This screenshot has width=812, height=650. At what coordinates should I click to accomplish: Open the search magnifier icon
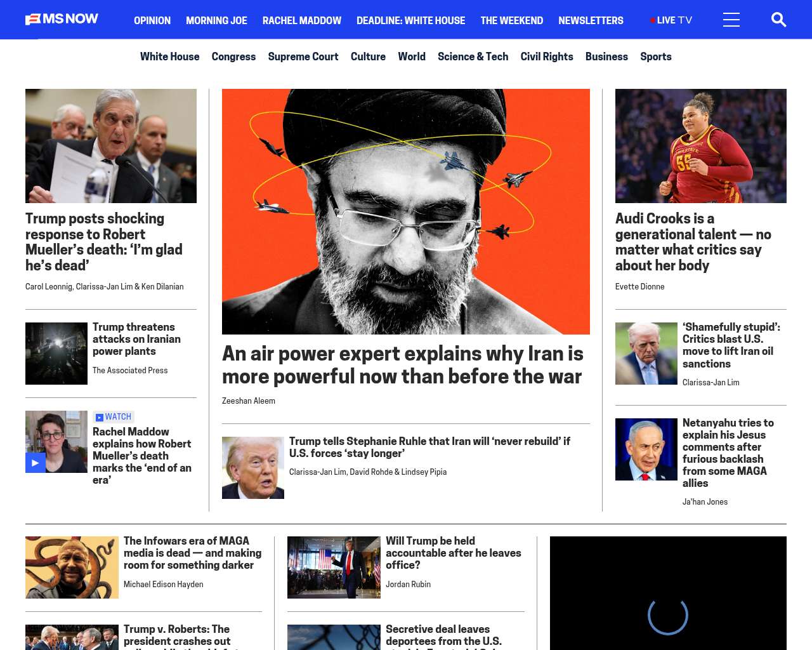click(x=778, y=20)
